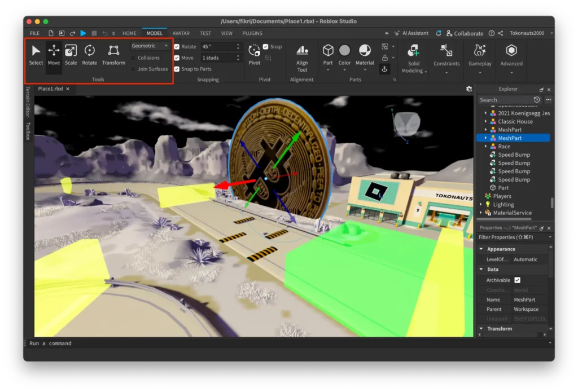Pick the Scale tool
Viewport: 578px width, 392px height.
tap(71, 55)
